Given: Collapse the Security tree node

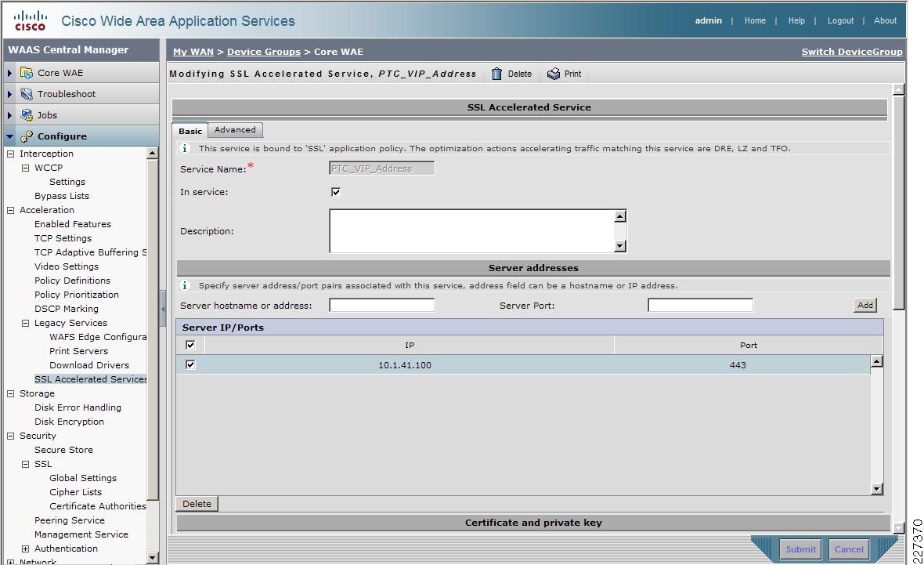Looking at the screenshot, I should pyautogui.click(x=11, y=436).
